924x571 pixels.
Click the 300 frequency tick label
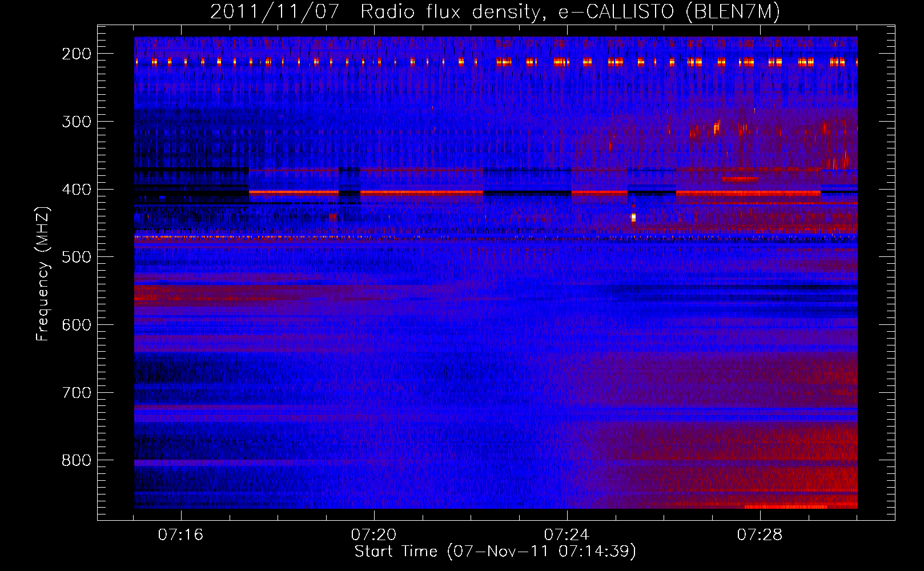coord(77,122)
